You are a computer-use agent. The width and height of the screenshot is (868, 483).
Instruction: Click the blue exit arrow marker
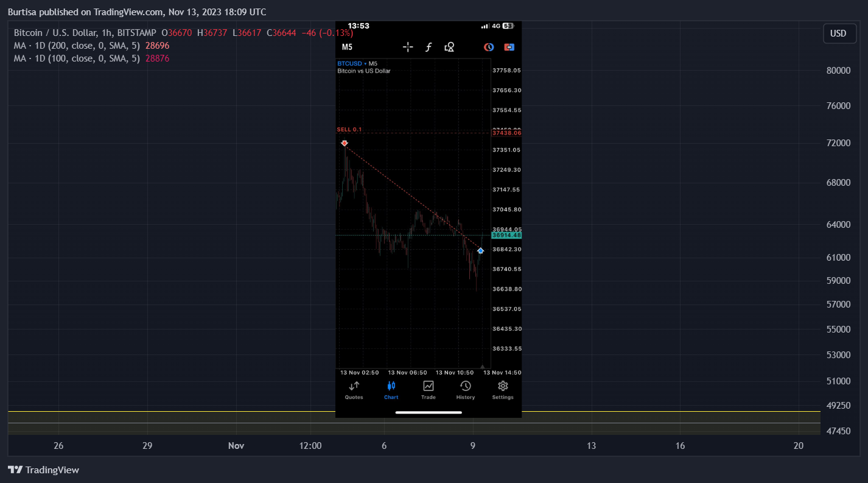(x=480, y=250)
